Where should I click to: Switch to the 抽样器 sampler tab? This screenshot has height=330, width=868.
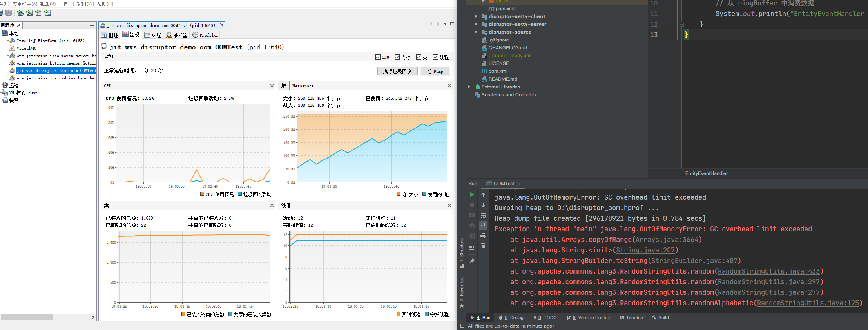pos(177,35)
